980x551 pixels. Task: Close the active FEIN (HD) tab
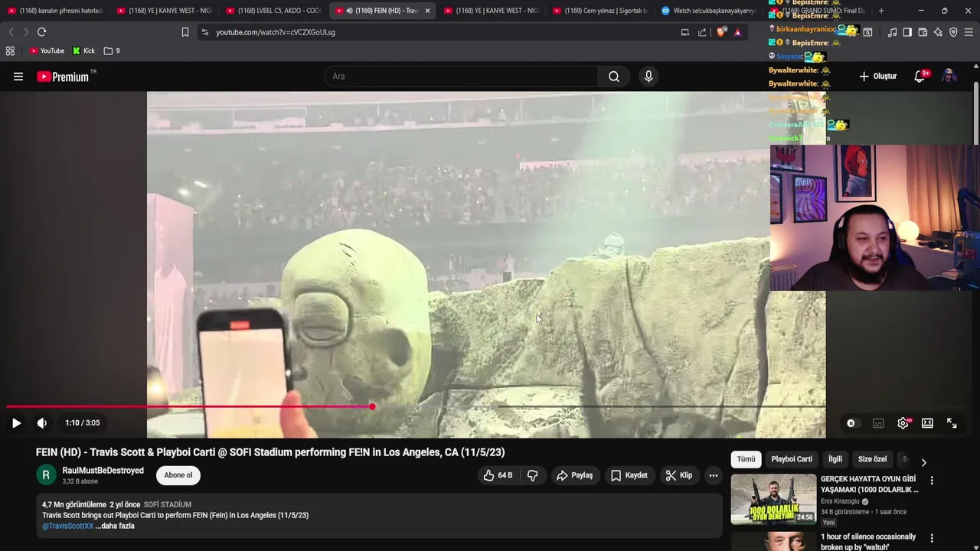tap(427, 11)
